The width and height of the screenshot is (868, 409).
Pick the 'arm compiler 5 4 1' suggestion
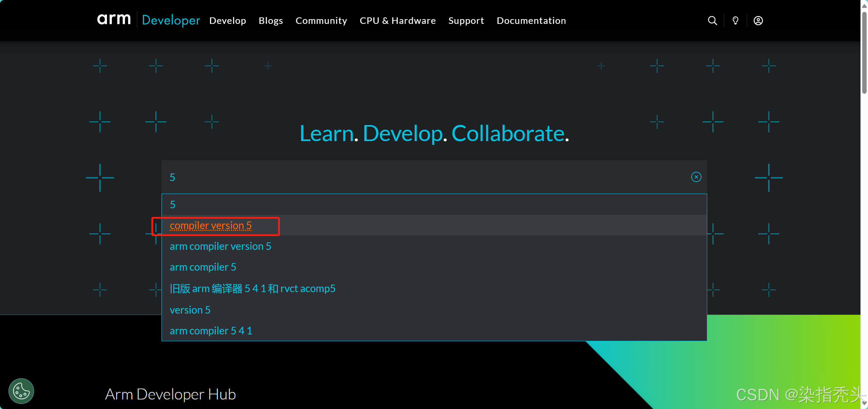pos(211,331)
